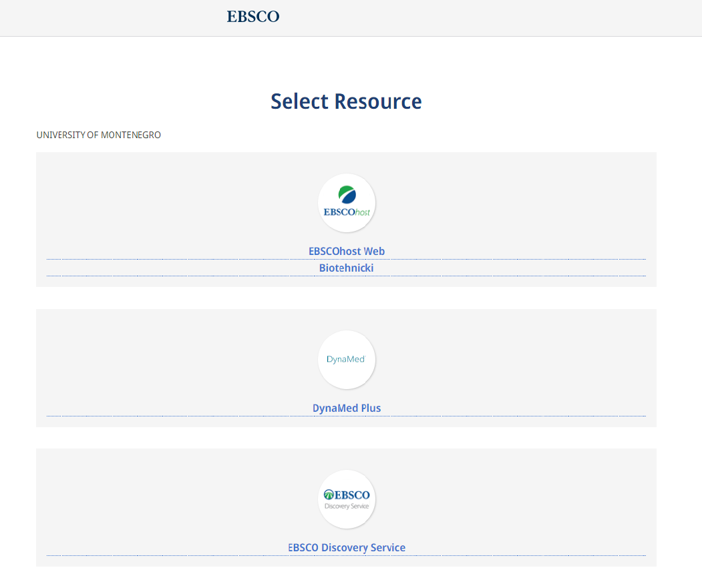Go to DynaMed Plus link

pyautogui.click(x=347, y=408)
